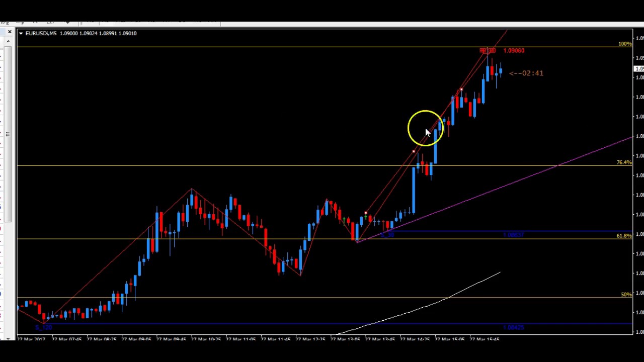Click the 27 Mar 14:25 time label
The width and height of the screenshot is (644, 362).
[415, 339]
